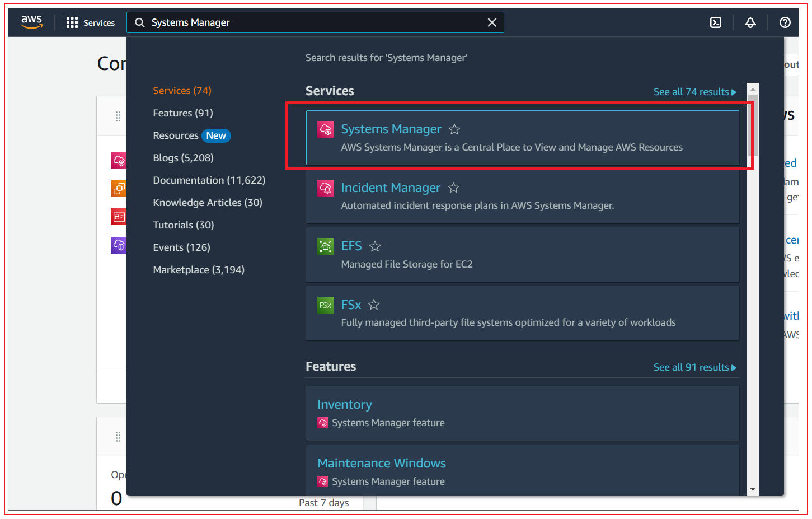
Task: Click the Systems Manager description text
Action: [512, 147]
